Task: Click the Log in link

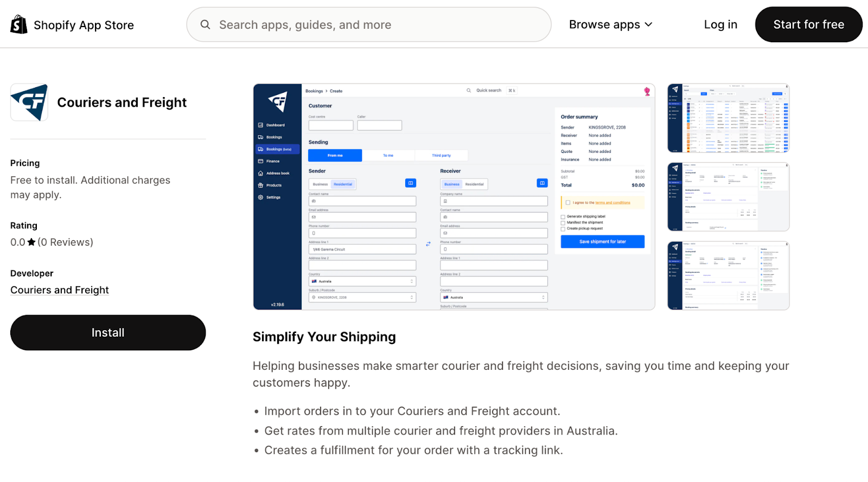Action: [720, 24]
